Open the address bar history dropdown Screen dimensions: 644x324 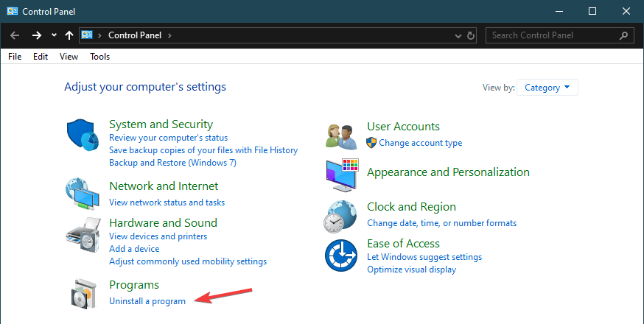pyautogui.click(x=458, y=35)
